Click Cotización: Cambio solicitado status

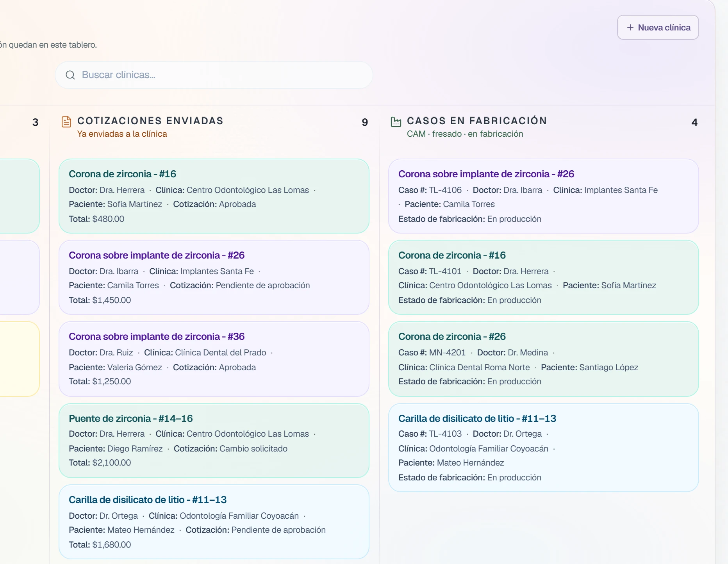tap(230, 448)
